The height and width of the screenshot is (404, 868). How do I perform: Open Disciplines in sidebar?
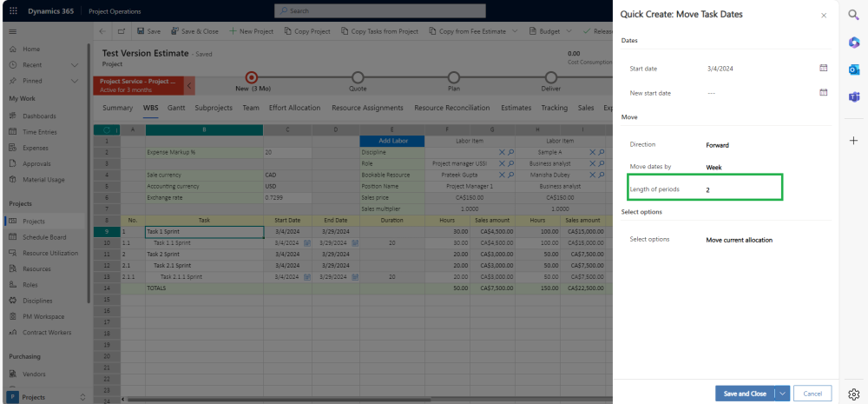[x=37, y=301]
